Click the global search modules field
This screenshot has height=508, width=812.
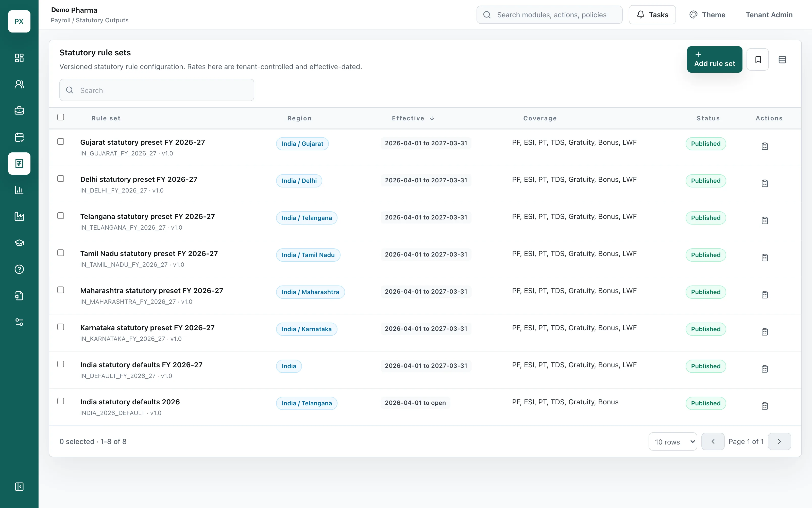point(550,15)
